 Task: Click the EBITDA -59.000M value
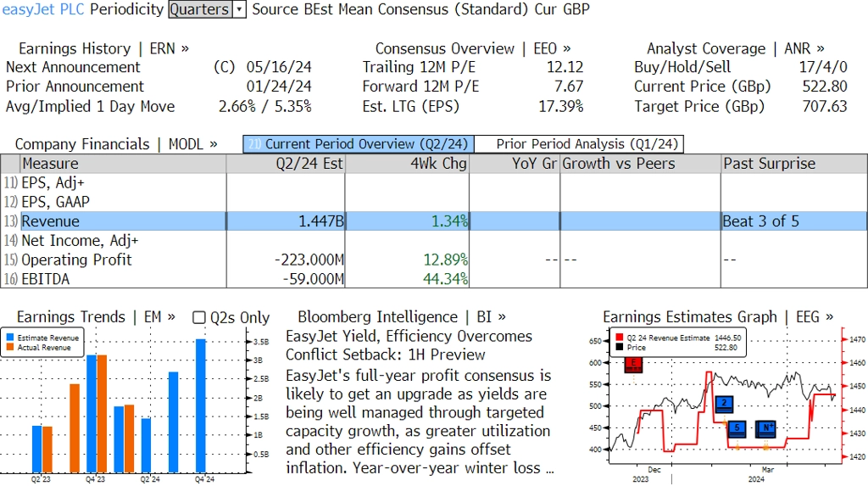[314, 279]
